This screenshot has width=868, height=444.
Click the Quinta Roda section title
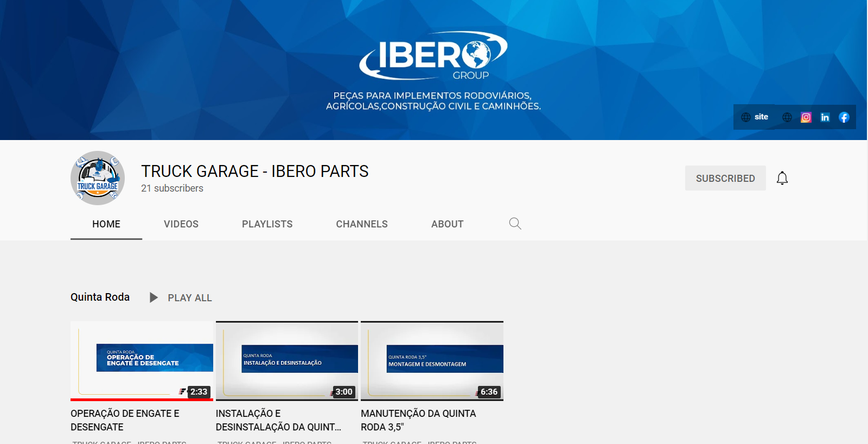point(100,297)
